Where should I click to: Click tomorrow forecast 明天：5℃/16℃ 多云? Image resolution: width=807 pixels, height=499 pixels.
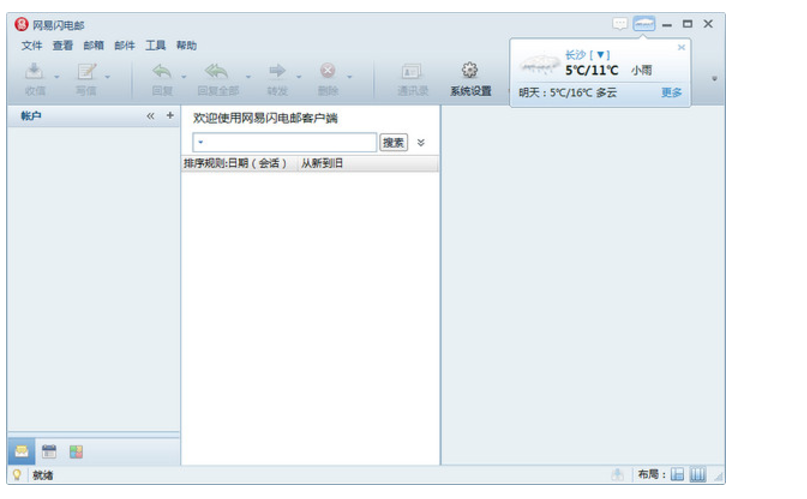click(x=568, y=93)
